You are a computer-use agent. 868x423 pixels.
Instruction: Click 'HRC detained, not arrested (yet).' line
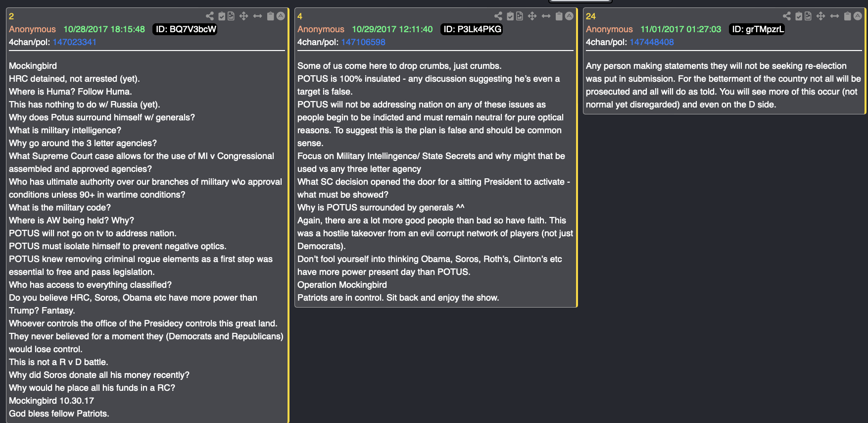click(x=74, y=79)
